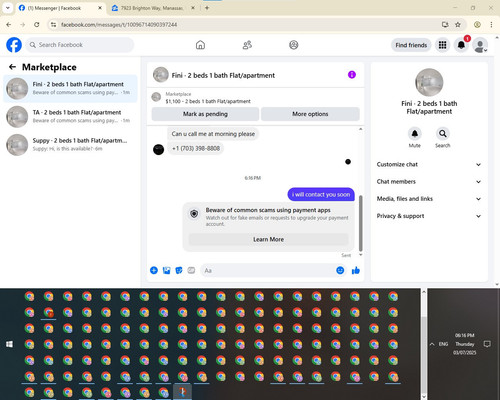The width and height of the screenshot is (500, 400).
Task: Open Chrome profile icon in toolbar
Action: 477,25
